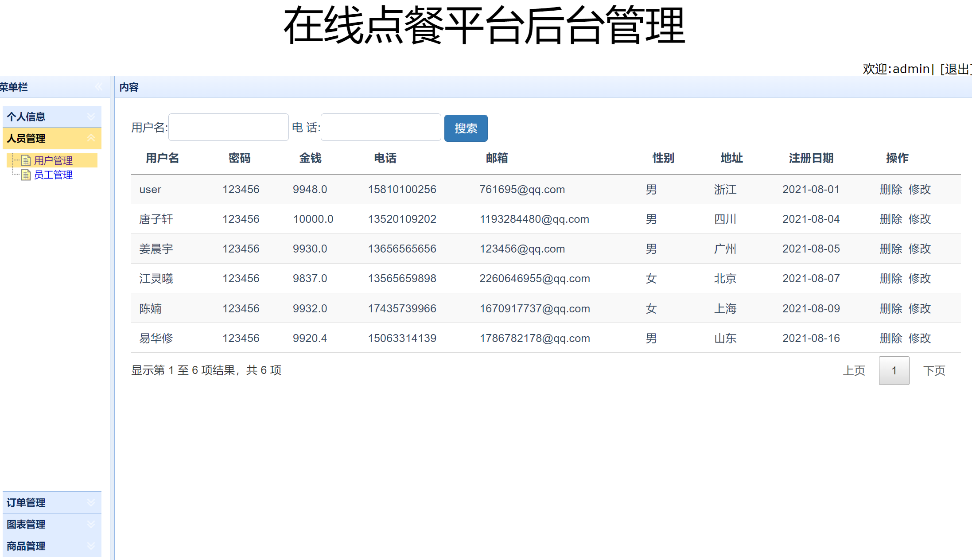The image size is (972, 560).
Task: Click inside the 用户名 input field
Action: click(228, 127)
